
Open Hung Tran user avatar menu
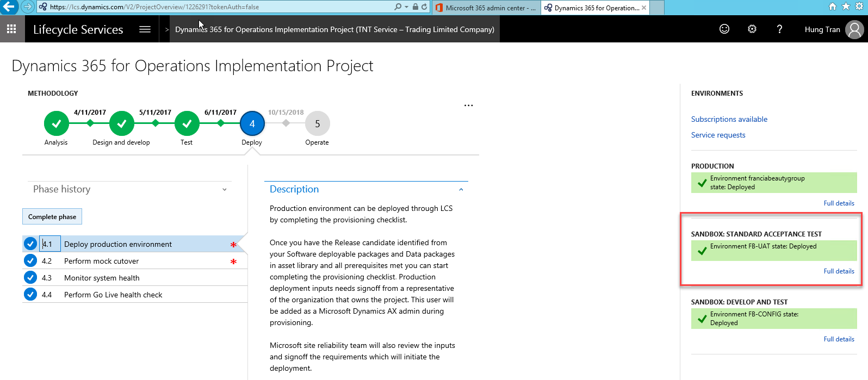click(x=855, y=29)
